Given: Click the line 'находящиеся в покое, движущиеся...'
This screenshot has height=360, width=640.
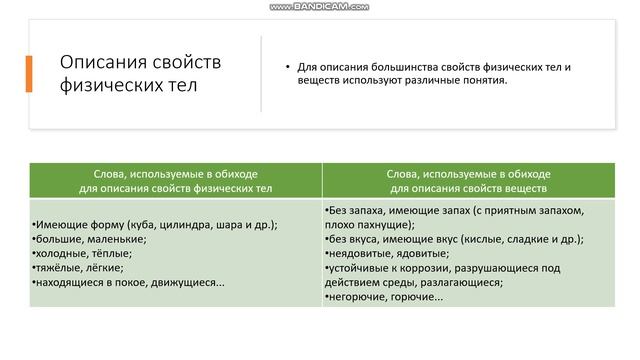Looking at the screenshot, I should click(128, 282).
